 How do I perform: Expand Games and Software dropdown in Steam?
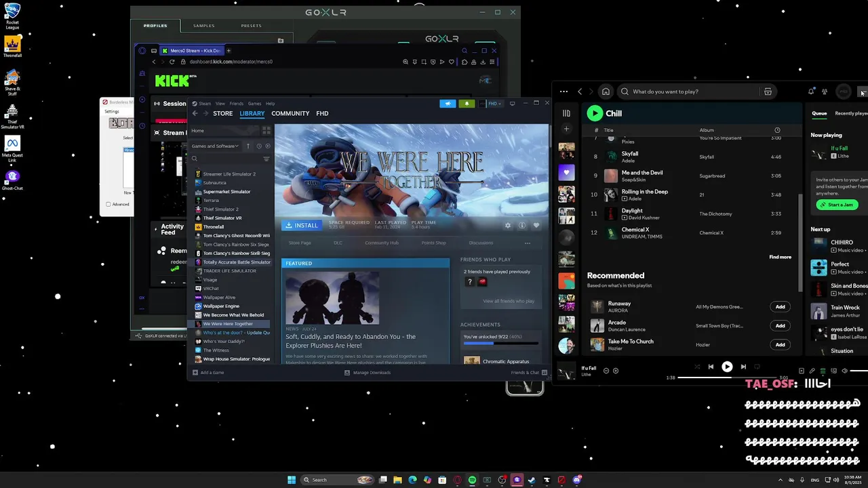pyautogui.click(x=215, y=146)
